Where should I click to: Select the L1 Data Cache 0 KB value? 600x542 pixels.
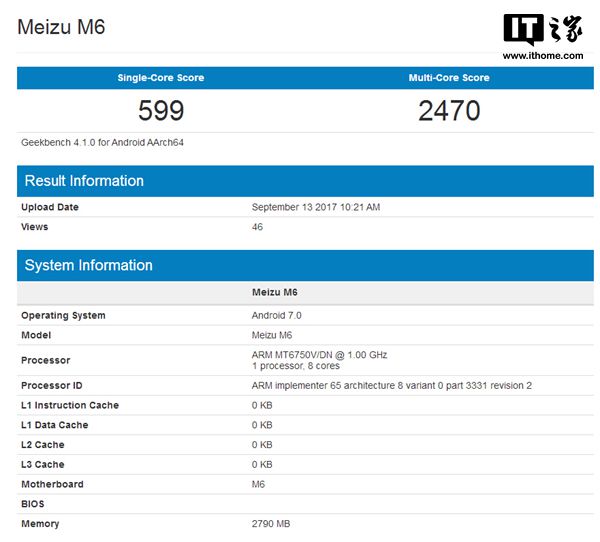point(262,425)
